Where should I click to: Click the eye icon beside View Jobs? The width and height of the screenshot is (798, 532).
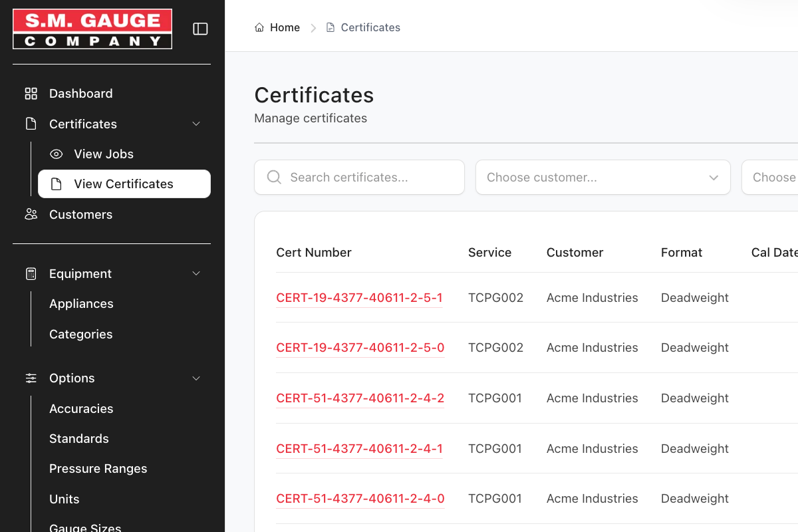pos(57,154)
